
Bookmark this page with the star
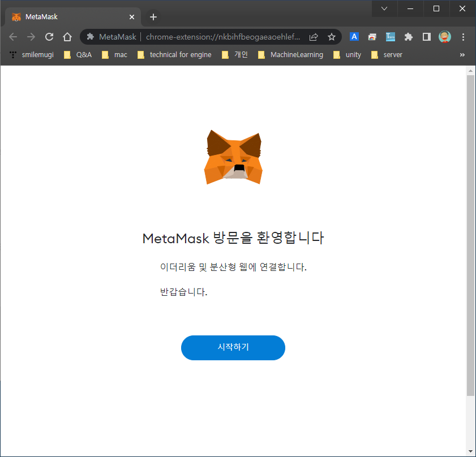coord(332,37)
